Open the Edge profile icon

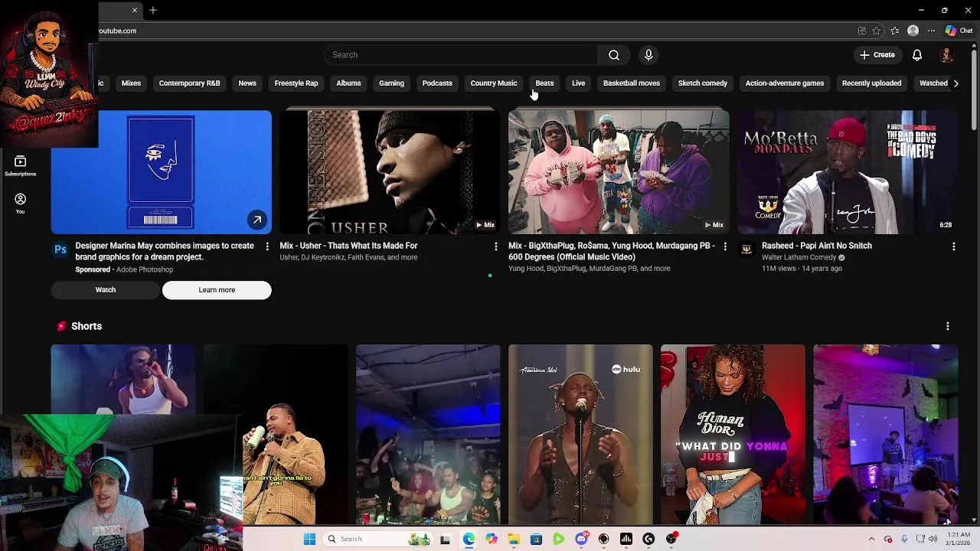click(x=913, y=31)
